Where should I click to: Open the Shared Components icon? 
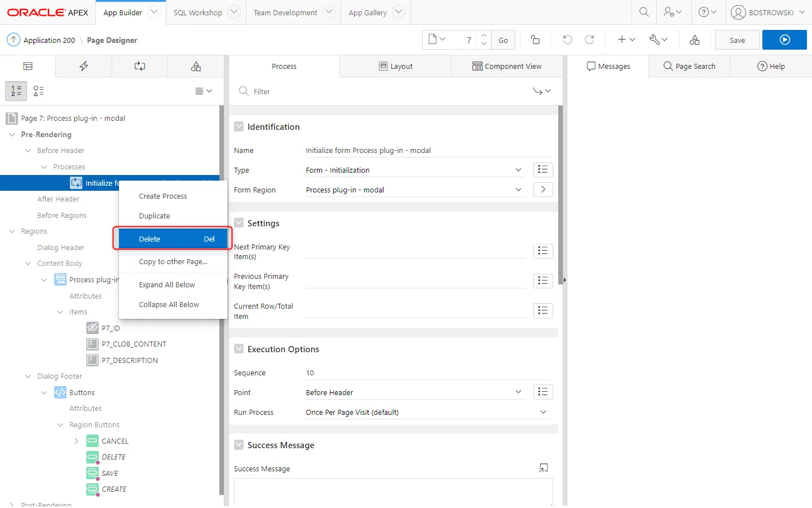coord(694,40)
